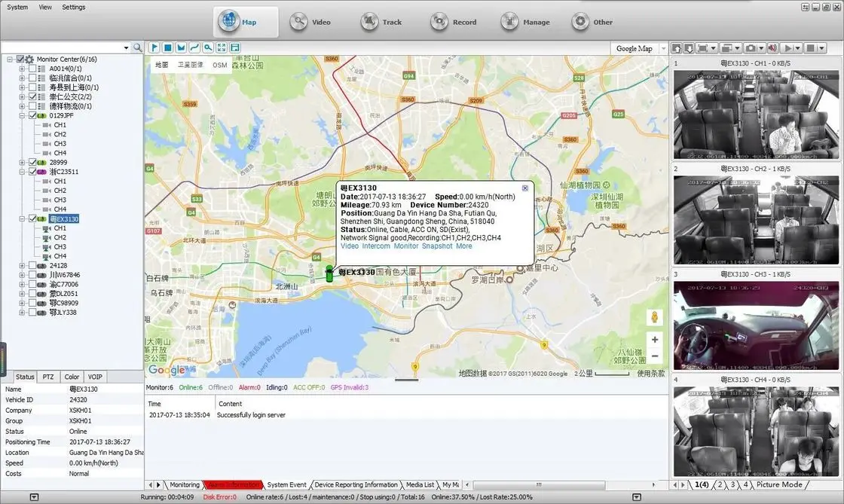Expand the A0014(0/1) tree node

click(22, 69)
